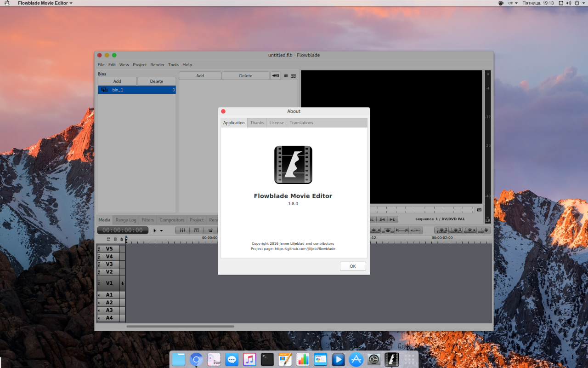Click the monitor position scrub bar
The height and width of the screenshot is (368, 588).
coord(421,210)
